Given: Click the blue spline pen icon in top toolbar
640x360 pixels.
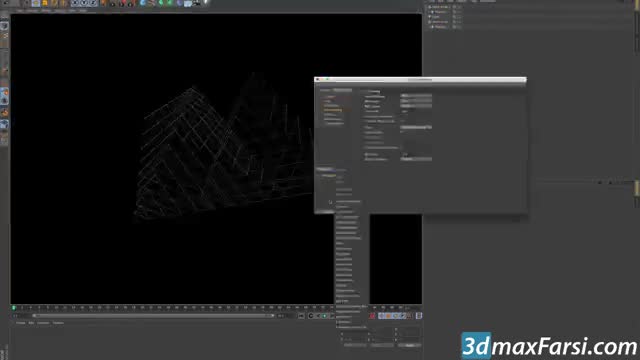Looking at the screenshot, I should [143, 3].
